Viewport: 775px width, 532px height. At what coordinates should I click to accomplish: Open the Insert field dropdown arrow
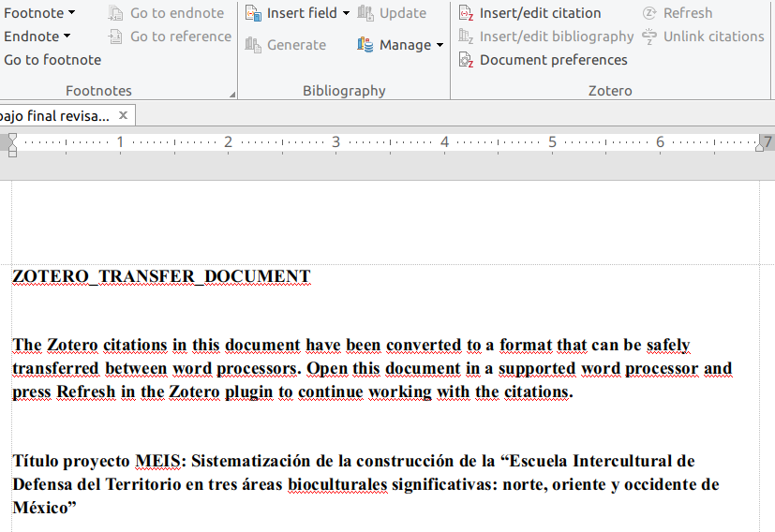[x=345, y=14]
